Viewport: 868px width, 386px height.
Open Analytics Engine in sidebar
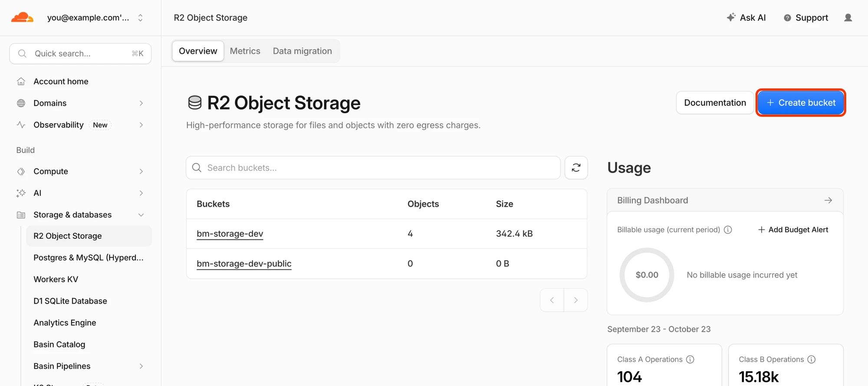pos(65,323)
